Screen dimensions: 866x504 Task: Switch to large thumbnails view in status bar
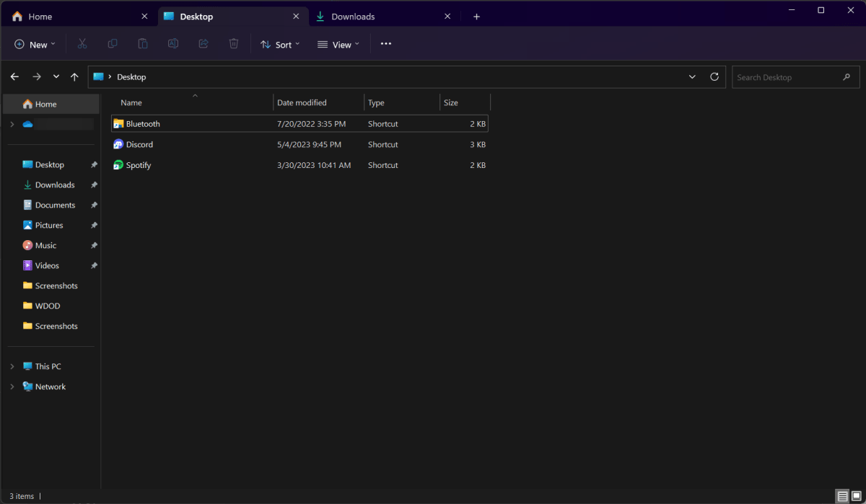click(856, 496)
